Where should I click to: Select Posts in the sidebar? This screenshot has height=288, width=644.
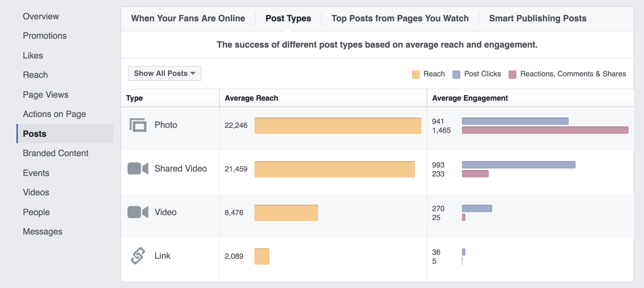point(65,134)
